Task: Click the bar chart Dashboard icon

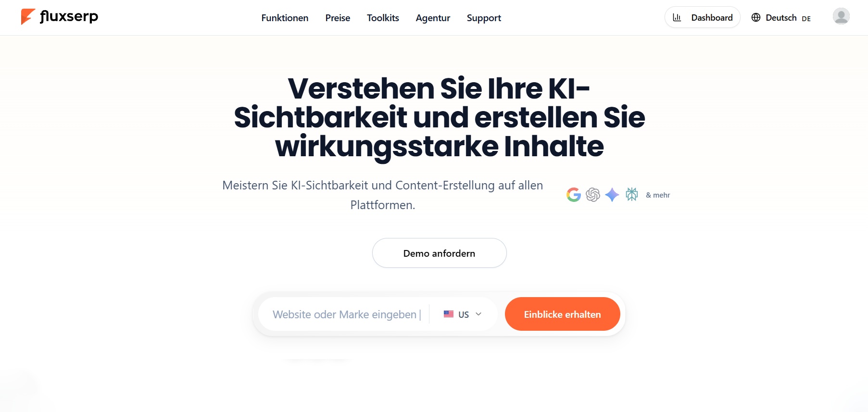Action: click(677, 17)
